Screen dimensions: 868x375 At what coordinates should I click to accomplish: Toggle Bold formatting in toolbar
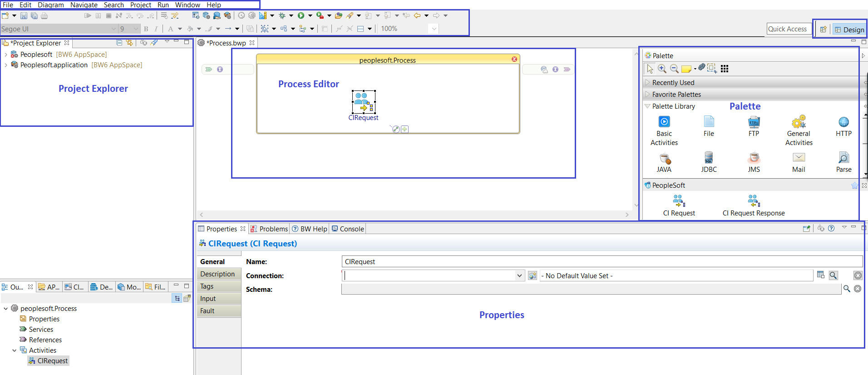pos(146,29)
